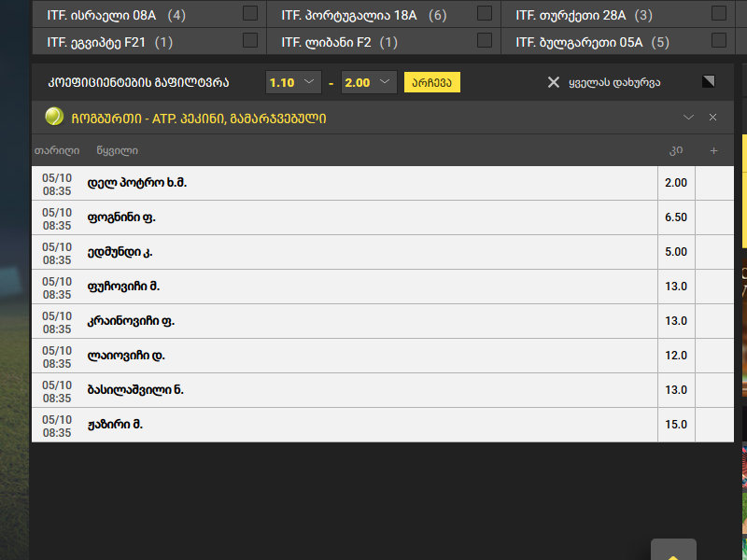Click player name დელ პოტრო ხ.მ.
The height and width of the screenshot is (560, 747).
pyautogui.click(x=136, y=183)
